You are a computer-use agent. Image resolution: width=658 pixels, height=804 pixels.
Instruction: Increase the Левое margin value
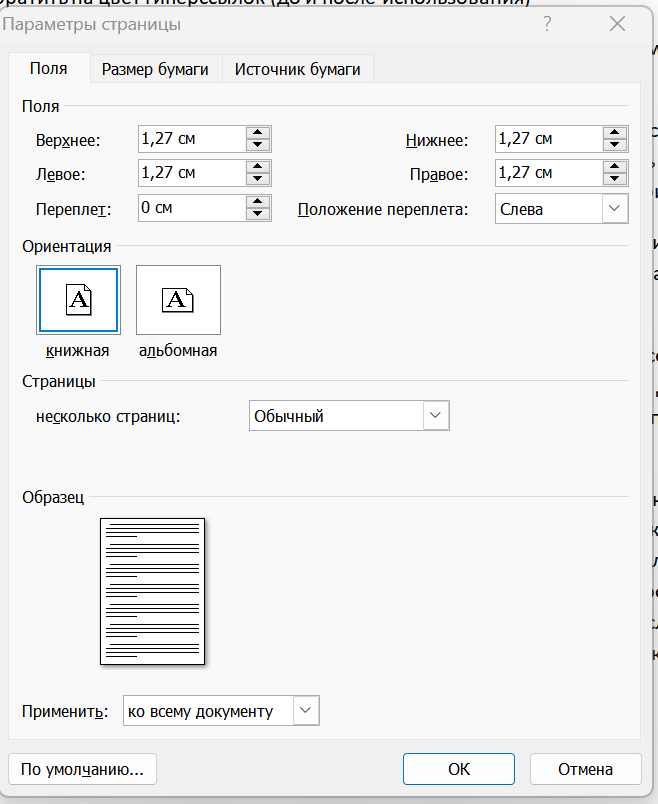click(257, 167)
